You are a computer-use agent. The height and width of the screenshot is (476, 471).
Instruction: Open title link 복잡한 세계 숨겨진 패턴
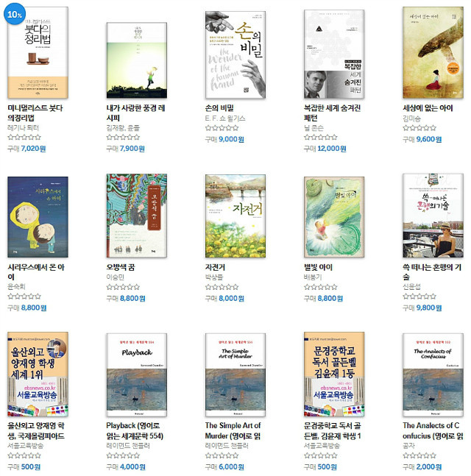[x=332, y=113]
